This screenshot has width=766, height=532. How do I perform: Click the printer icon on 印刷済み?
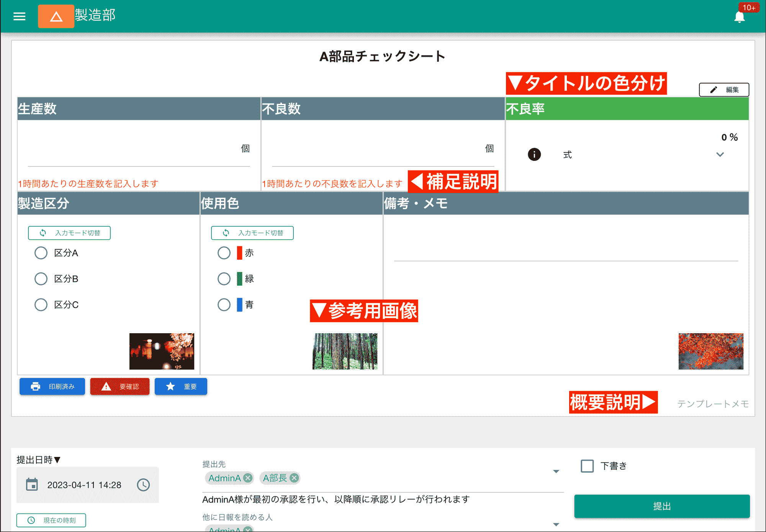[35, 386]
